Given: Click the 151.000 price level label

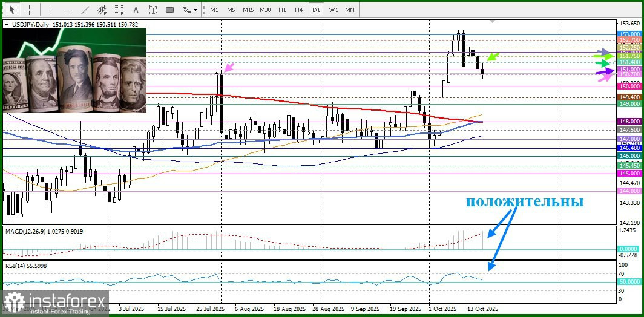Looking at the screenshot, I should point(629,70).
